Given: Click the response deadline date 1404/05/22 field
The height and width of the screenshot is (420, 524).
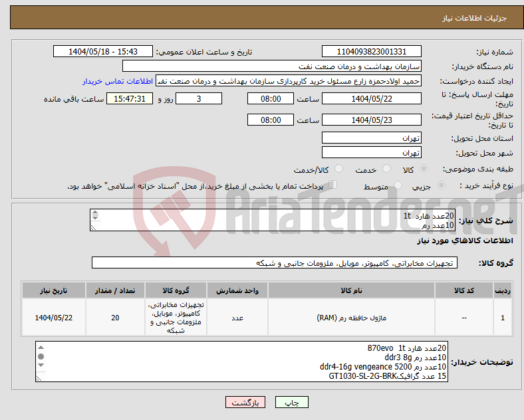Looking at the screenshot, I should click(371, 99).
